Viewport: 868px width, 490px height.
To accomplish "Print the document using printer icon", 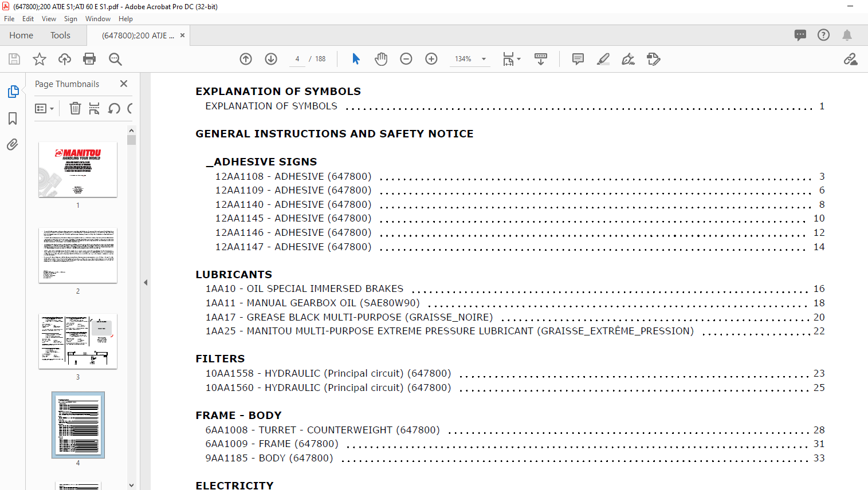I will point(89,59).
